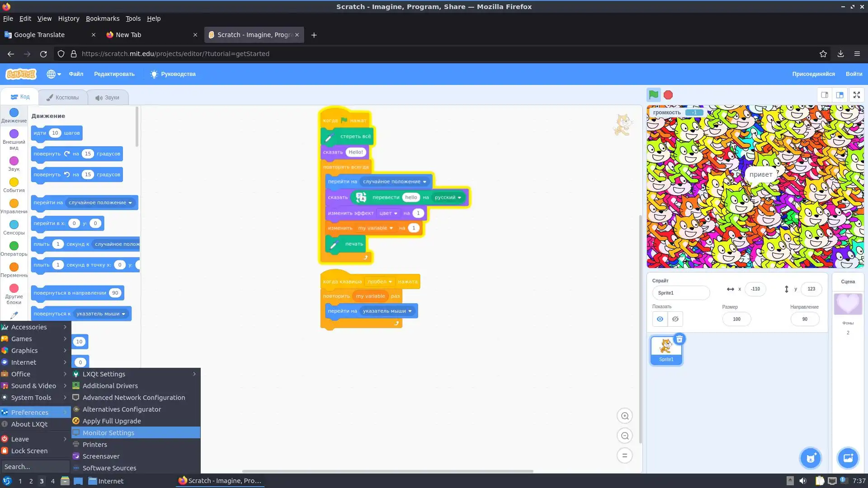
Task: Select the purple Внешний вид category circle
Action: [x=14, y=134]
